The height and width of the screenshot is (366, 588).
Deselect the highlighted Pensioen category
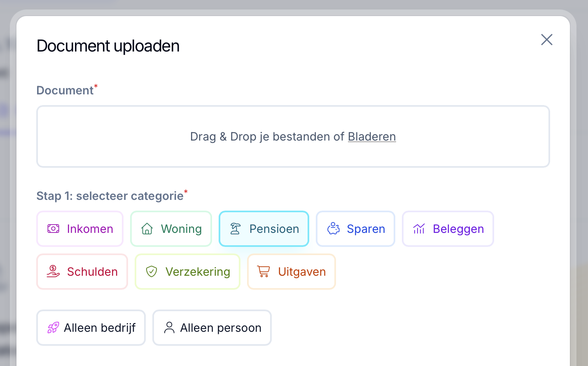[264, 229]
